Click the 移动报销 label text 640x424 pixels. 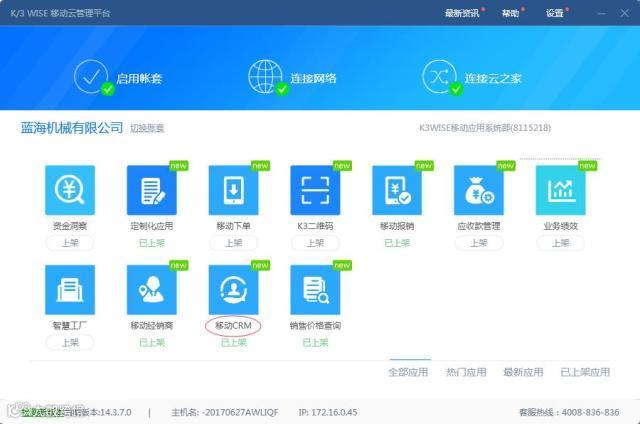397,226
